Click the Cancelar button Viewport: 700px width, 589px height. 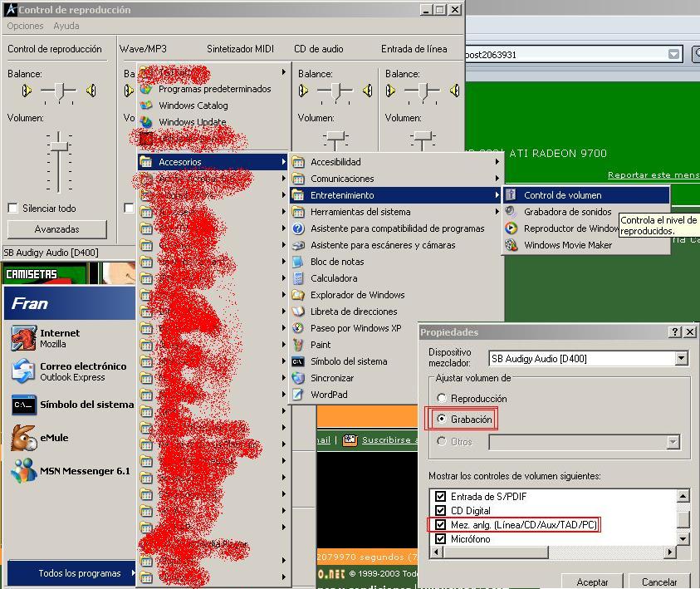click(659, 582)
